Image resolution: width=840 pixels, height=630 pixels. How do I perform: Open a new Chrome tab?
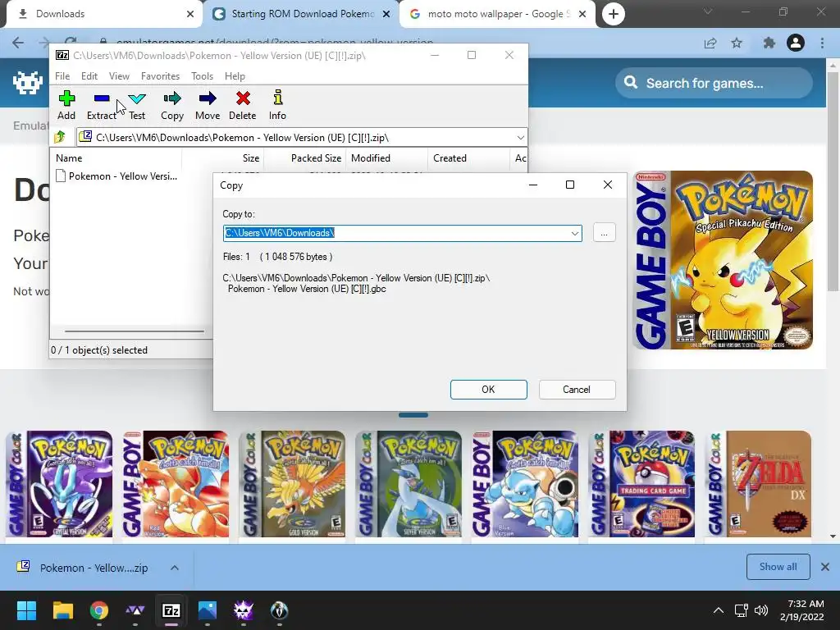(614, 14)
